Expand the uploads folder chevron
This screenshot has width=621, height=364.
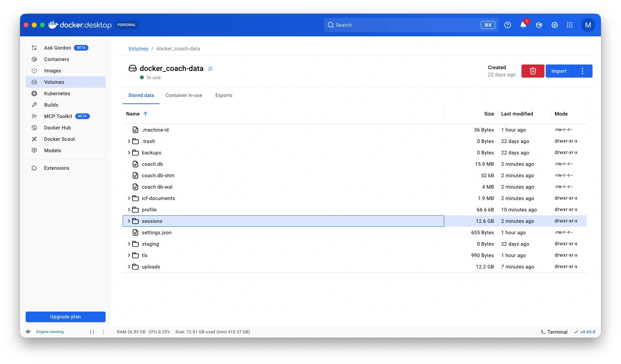[x=129, y=267]
